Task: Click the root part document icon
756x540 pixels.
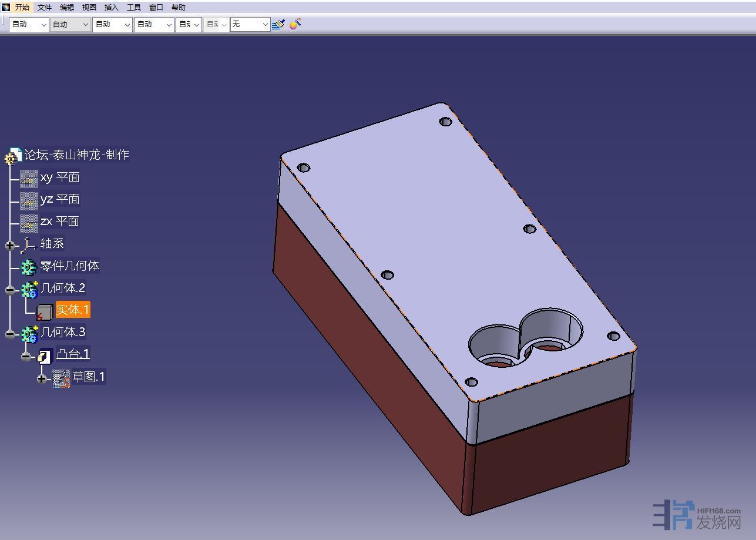Action: click(x=14, y=156)
